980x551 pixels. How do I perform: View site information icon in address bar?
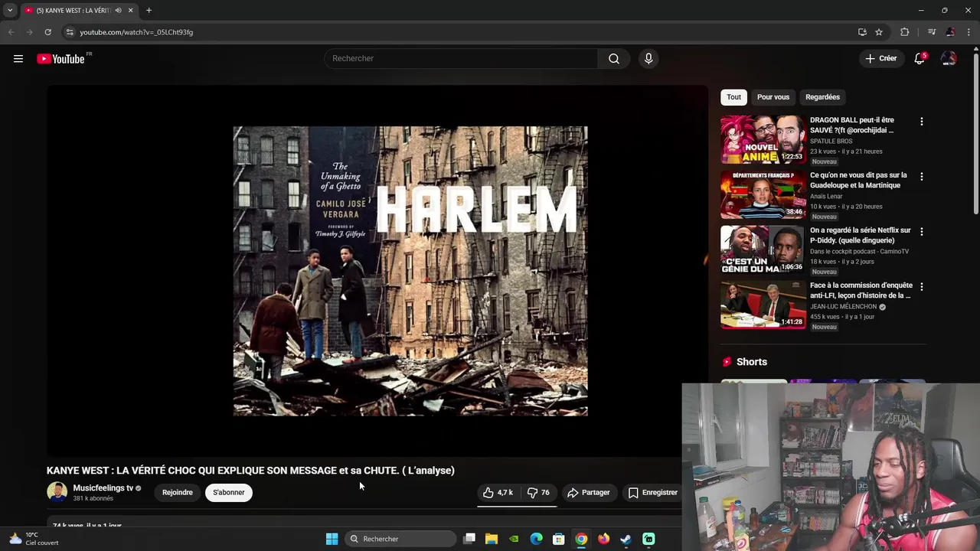point(70,32)
